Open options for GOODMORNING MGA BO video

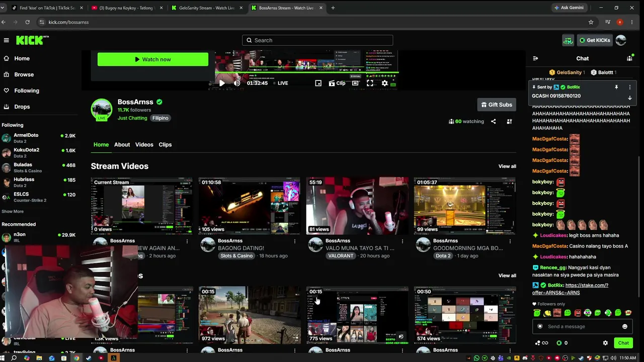coord(510,241)
